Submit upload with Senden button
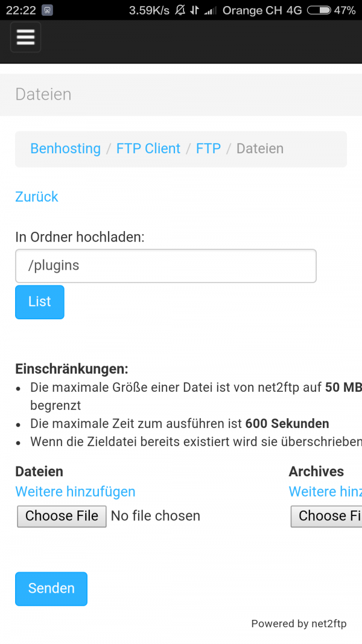 pyautogui.click(x=51, y=588)
